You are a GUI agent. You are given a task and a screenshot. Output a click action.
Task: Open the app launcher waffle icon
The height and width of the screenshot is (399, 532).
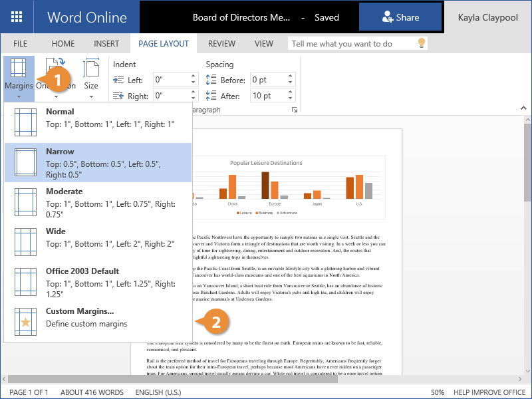pyautogui.click(x=17, y=17)
